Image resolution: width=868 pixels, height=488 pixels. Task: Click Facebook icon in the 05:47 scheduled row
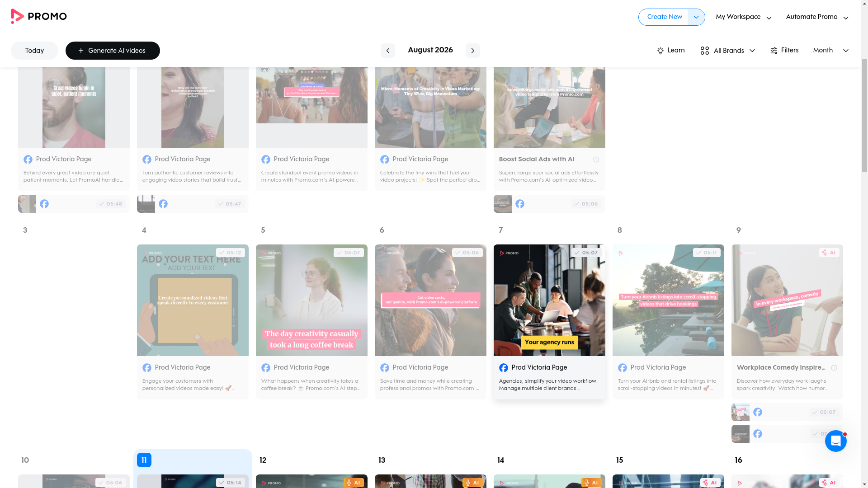pyautogui.click(x=163, y=204)
